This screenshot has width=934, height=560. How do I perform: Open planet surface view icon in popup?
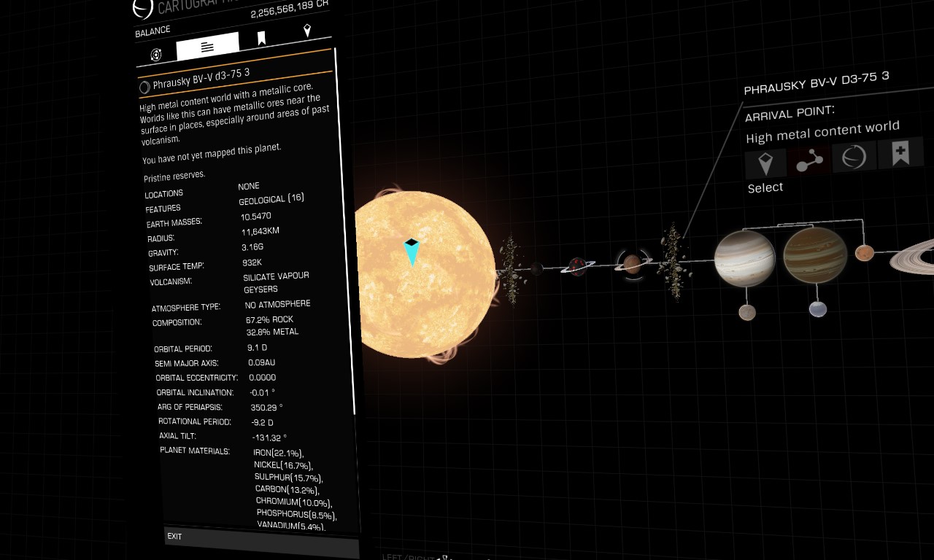[854, 157]
